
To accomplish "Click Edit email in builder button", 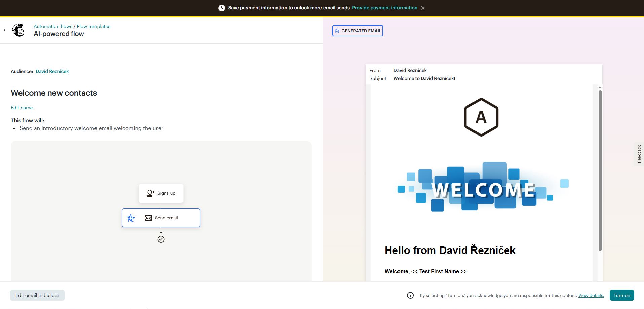I will click(37, 295).
